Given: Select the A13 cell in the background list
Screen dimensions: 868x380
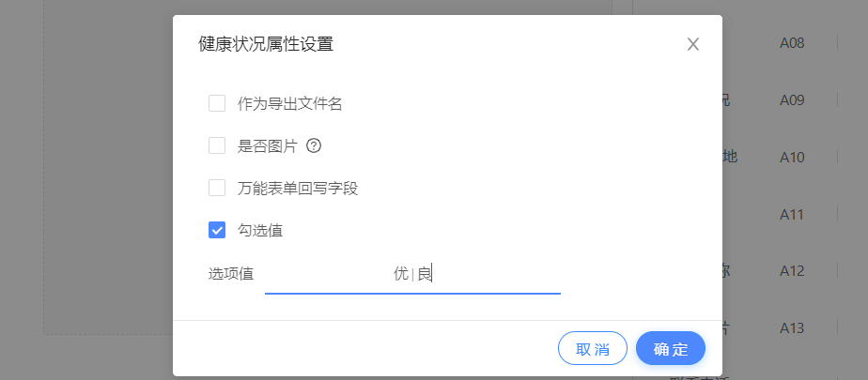Looking at the screenshot, I should 792,327.
